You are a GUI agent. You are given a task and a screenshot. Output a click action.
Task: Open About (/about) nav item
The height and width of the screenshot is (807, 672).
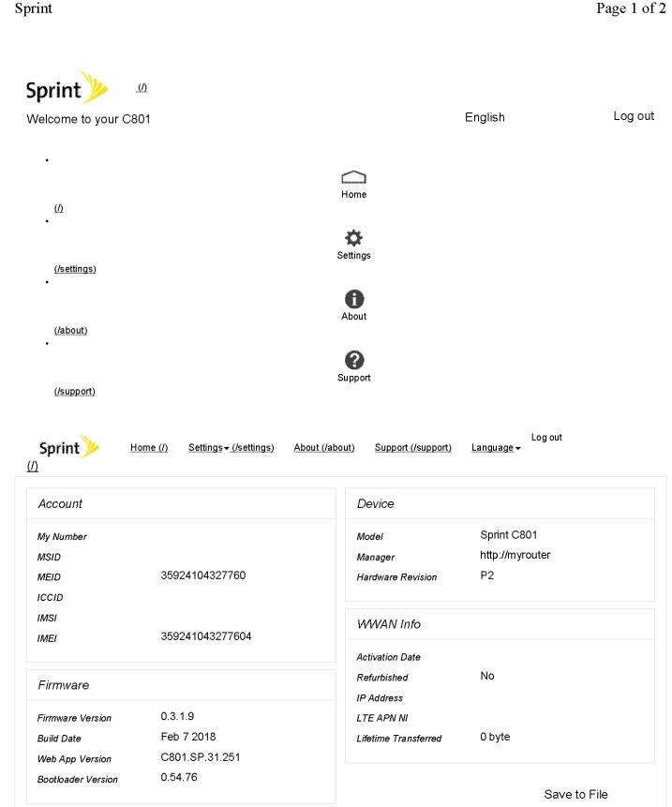[x=324, y=448]
